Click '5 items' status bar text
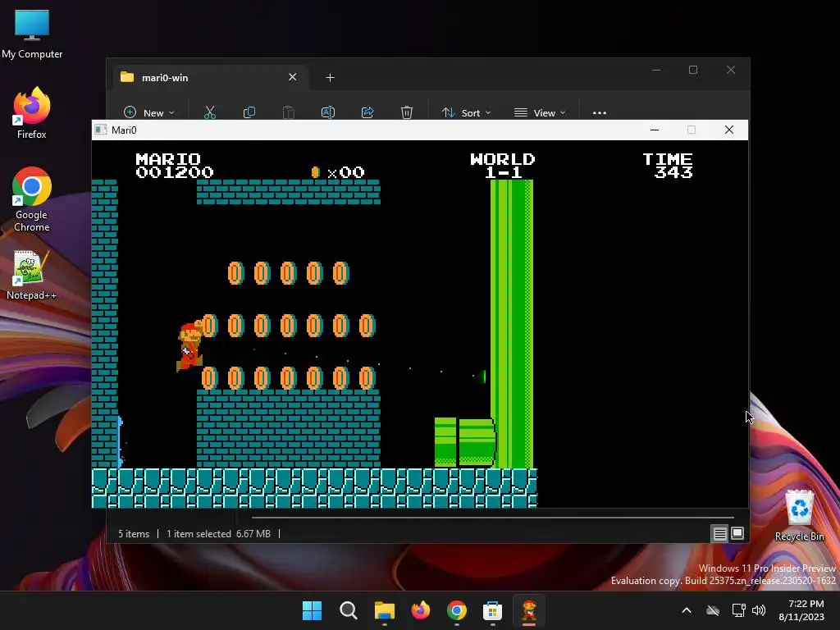The width and height of the screenshot is (840, 630). (134, 533)
